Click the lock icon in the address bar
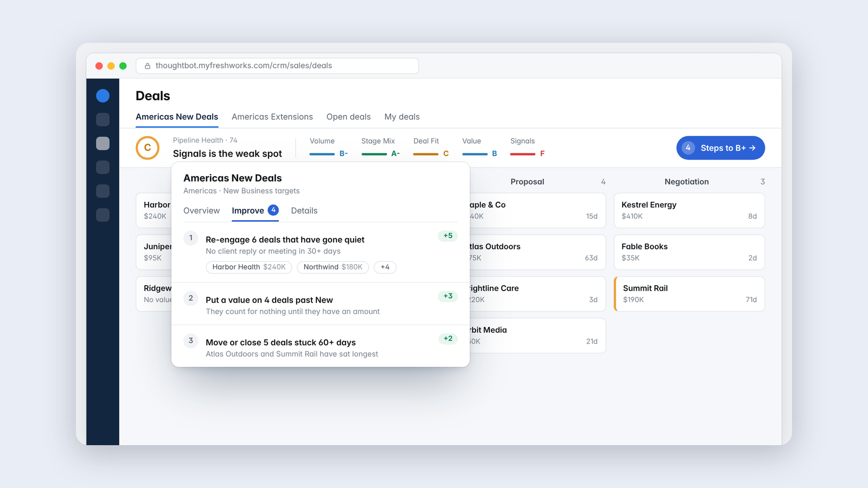 pyautogui.click(x=147, y=66)
